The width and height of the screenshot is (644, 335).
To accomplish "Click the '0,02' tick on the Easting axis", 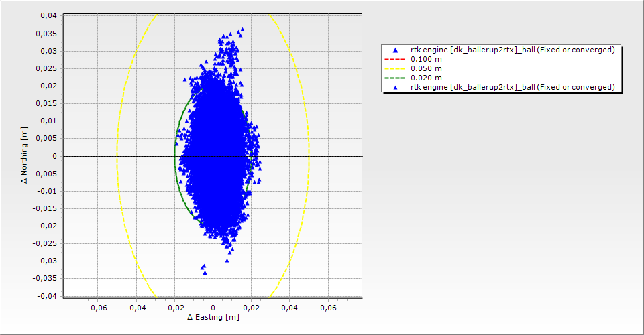I will pyautogui.click(x=252, y=308).
